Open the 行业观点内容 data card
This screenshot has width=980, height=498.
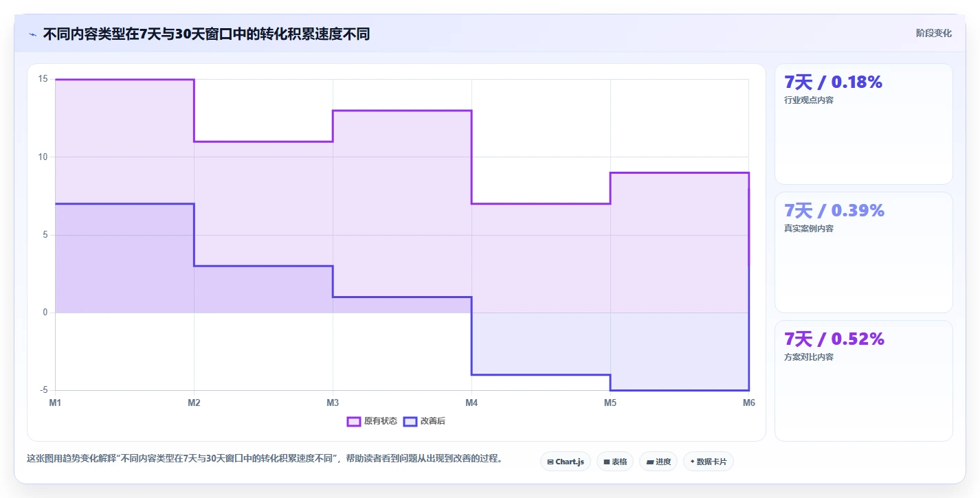pos(864,124)
